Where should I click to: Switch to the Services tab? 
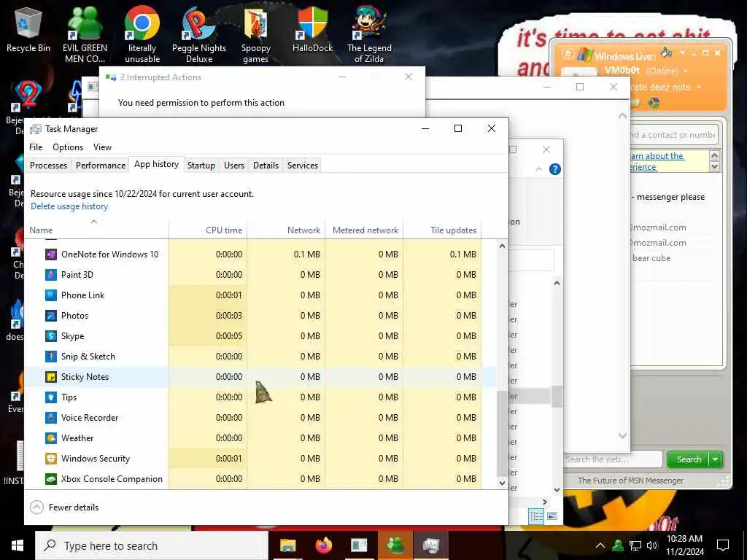303,166
